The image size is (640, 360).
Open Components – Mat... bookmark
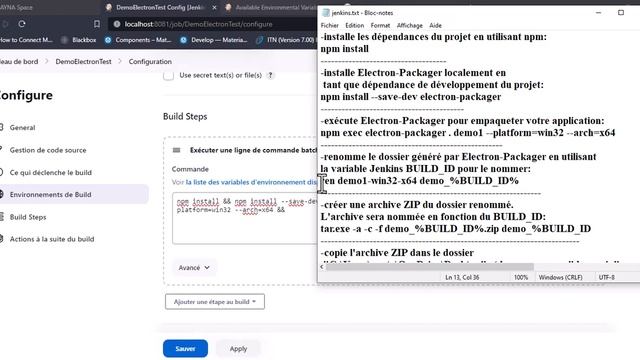pos(138,40)
